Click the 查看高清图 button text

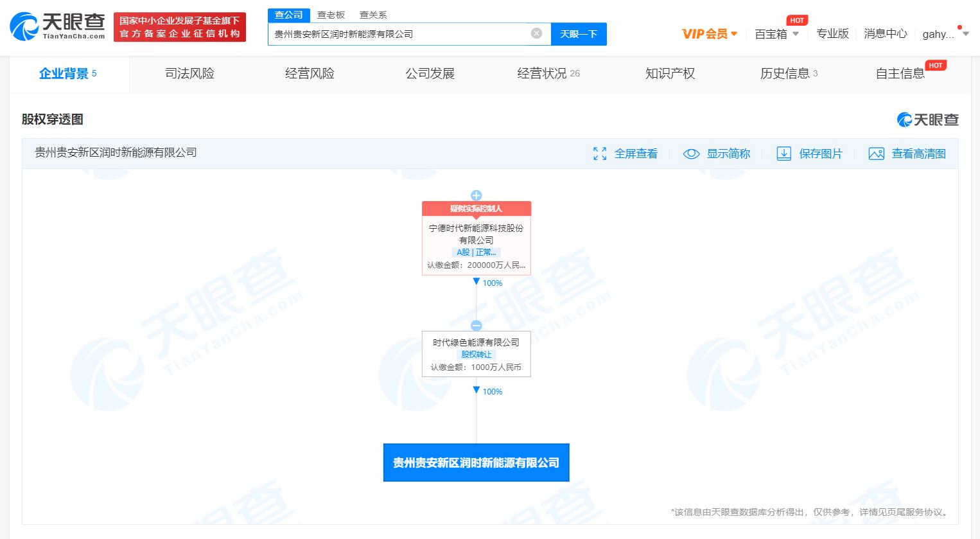[918, 154]
